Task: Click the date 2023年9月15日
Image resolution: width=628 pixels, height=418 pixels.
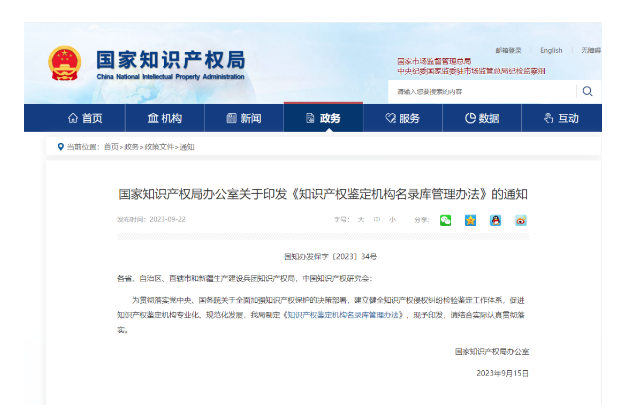Action: click(503, 373)
